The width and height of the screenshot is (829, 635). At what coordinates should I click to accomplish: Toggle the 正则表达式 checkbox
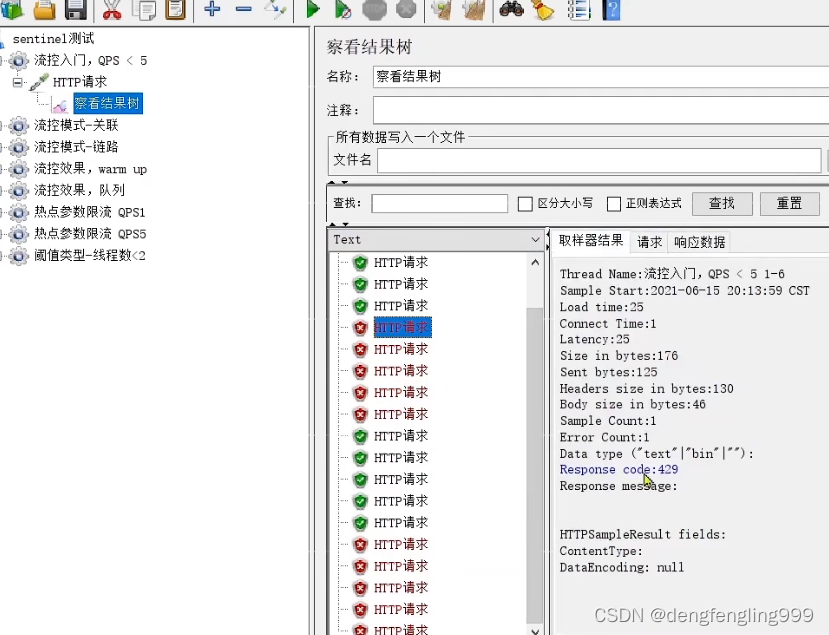614,204
